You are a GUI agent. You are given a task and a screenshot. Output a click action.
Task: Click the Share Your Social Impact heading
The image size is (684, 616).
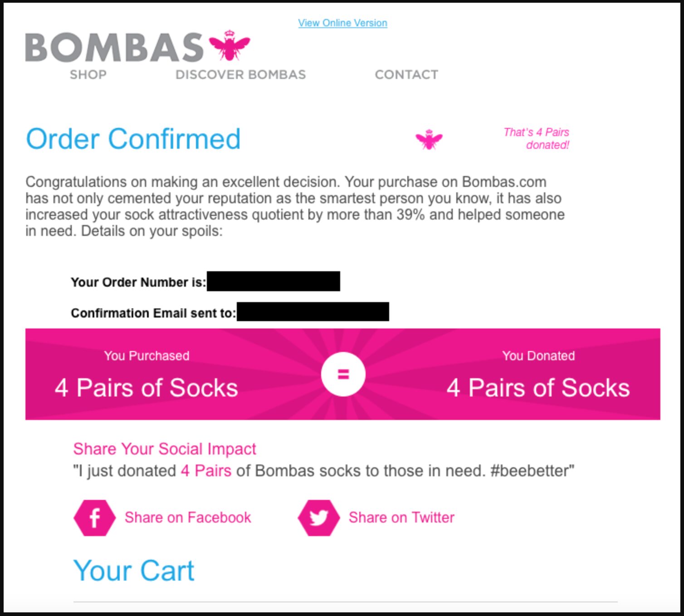(x=165, y=449)
